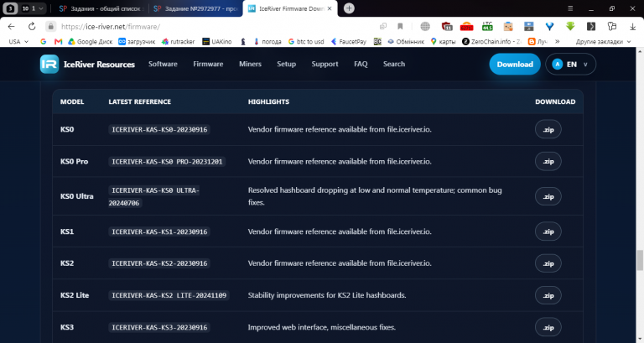The width and height of the screenshot is (644, 343).
Task: Open the blue diamond extension icon
Action: click(549, 26)
